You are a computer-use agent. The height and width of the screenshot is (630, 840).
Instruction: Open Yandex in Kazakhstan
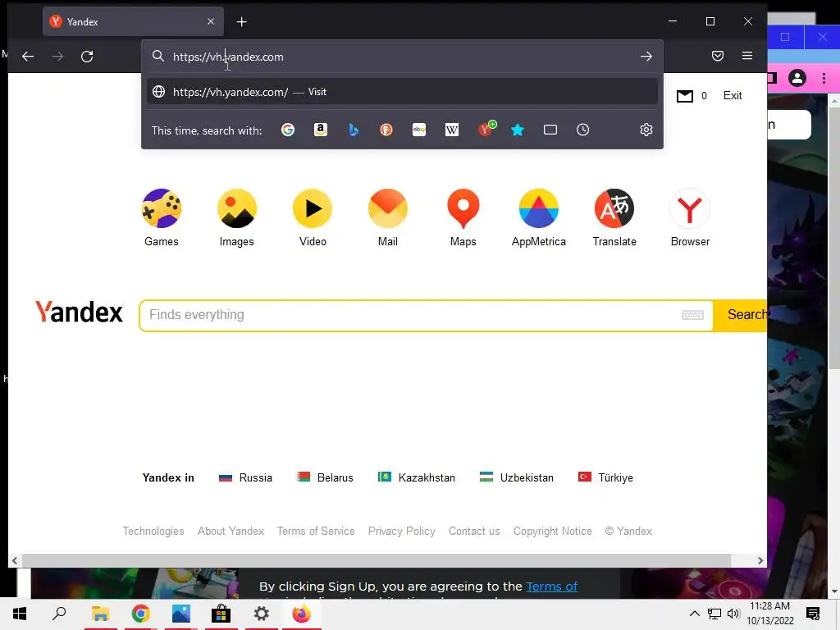416,477
